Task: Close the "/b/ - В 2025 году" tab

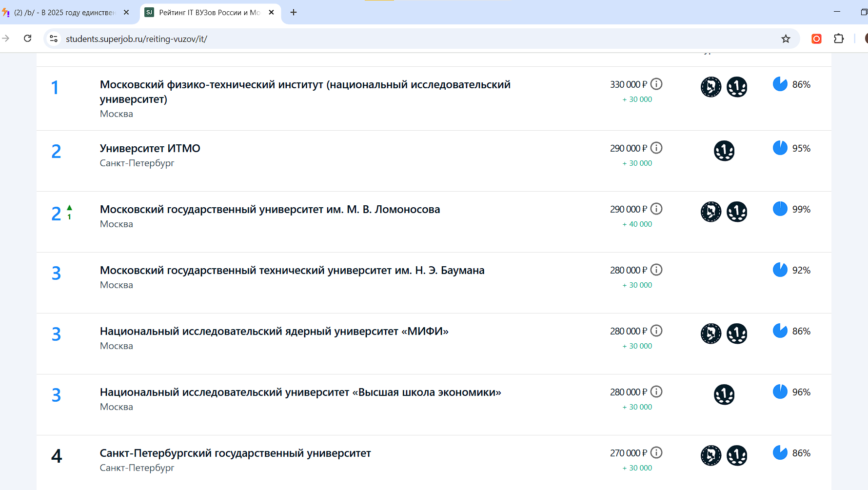Action: tap(126, 12)
